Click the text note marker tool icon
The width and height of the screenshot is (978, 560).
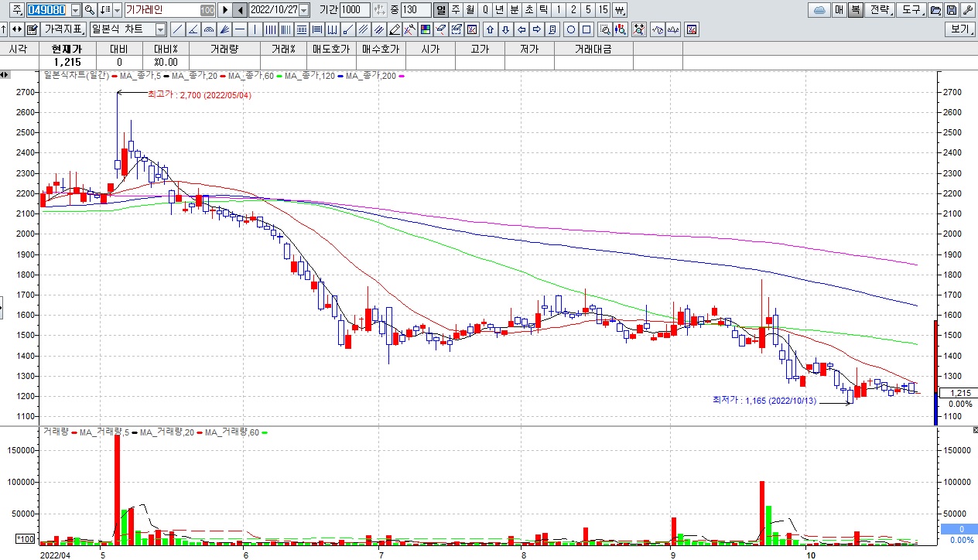coord(552,29)
